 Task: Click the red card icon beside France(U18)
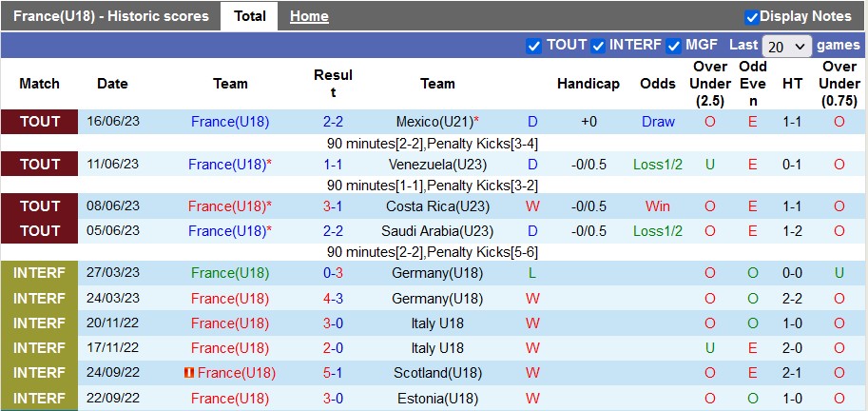click(x=188, y=373)
